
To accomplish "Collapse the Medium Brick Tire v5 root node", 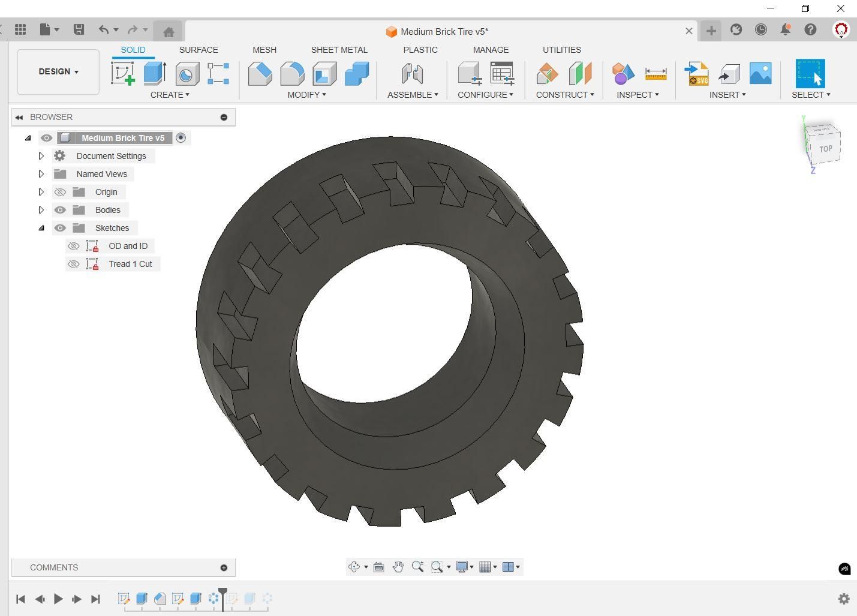I will (28, 138).
